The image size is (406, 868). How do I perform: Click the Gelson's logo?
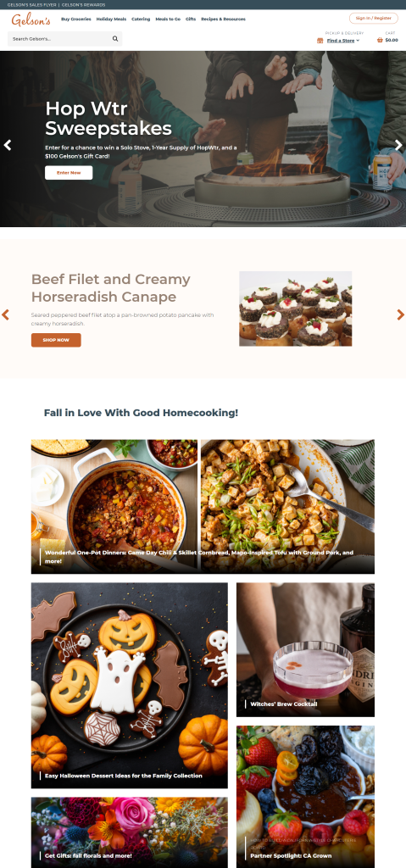[x=31, y=20]
